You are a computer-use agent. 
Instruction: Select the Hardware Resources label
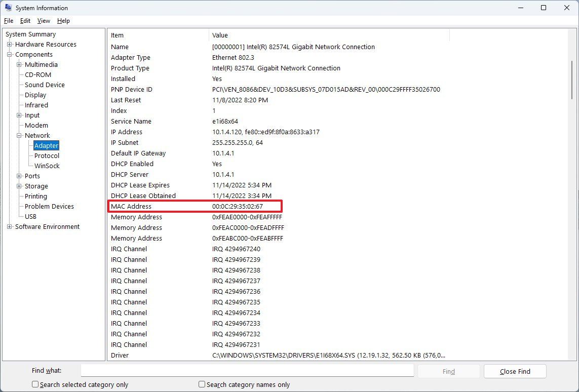point(46,44)
